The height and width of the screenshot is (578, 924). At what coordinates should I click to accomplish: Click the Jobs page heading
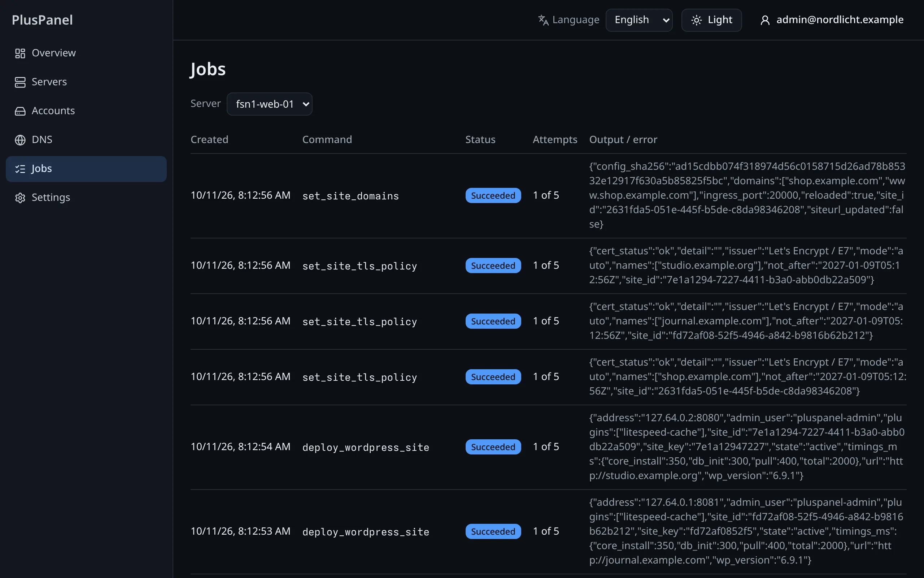coord(208,69)
